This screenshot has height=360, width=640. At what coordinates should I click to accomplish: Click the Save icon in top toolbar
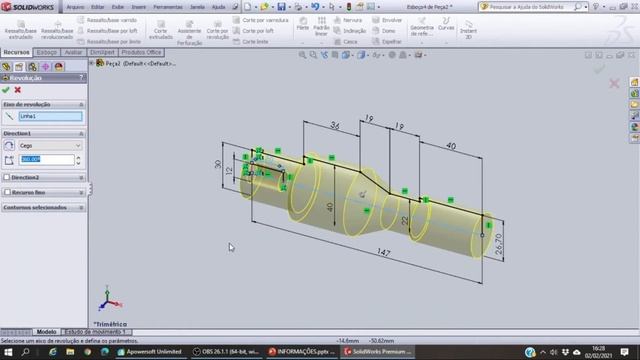pos(281,7)
